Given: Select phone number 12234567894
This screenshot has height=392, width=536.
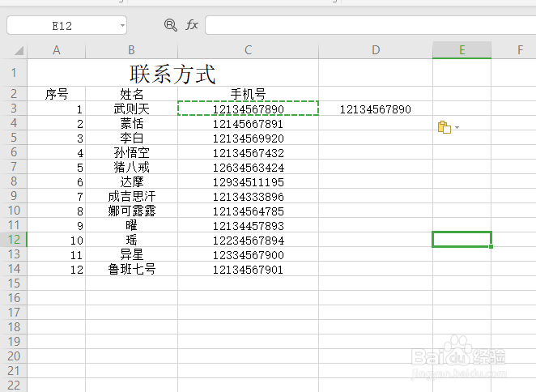Looking at the screenshot, I should (x=249, y=240).
